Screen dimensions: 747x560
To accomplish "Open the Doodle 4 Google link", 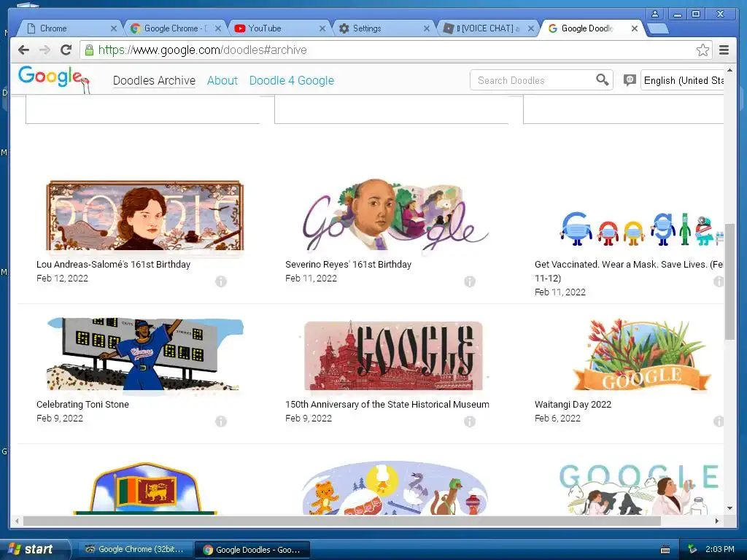I will (292, 80).
